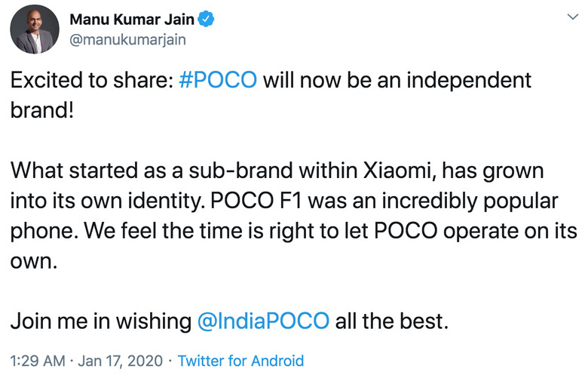Open the Twitter for Android source link
Image resolution: width=588 pixels, height=378 pixels.
pos(240,361)
